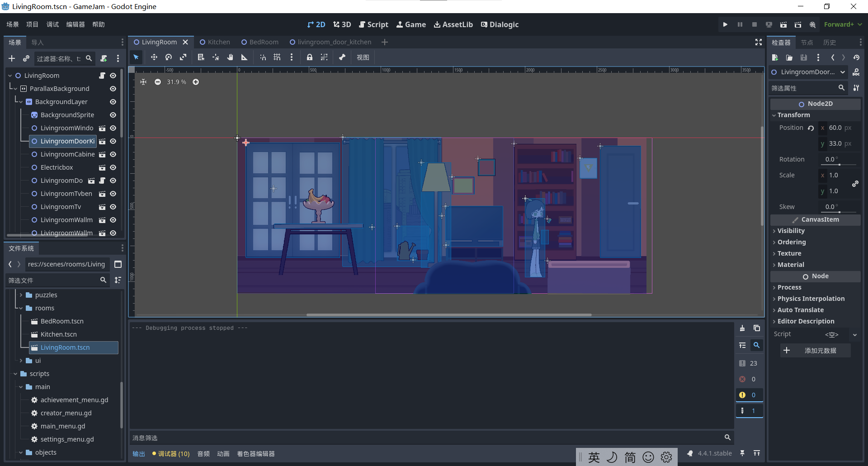Expand the puzzles folder
The image size is (868, 466).
point(21,295)
